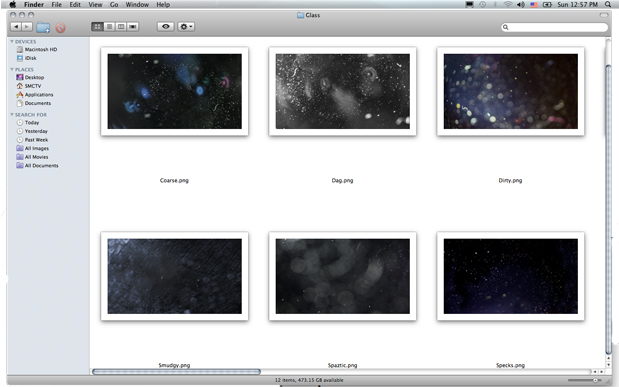Click the clock showing Sun 12:57 PM
The image size is (619, 387).
click(x=578, y=5)
